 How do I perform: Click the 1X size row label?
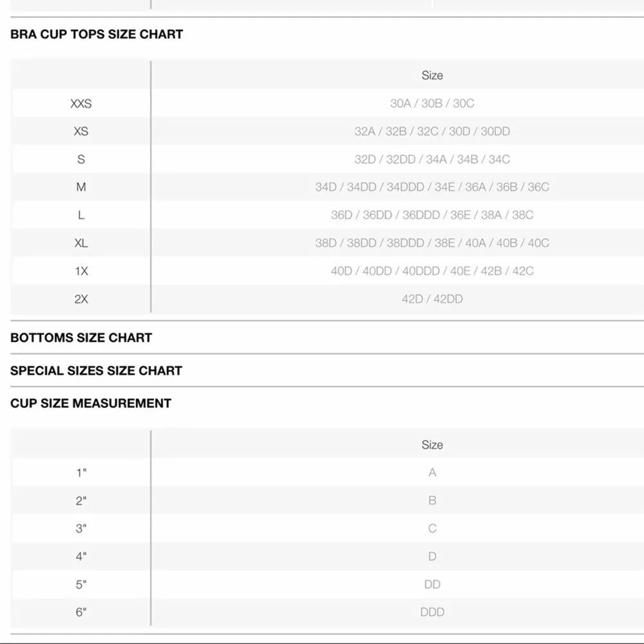pyautogui.click(x=81, y=271)
